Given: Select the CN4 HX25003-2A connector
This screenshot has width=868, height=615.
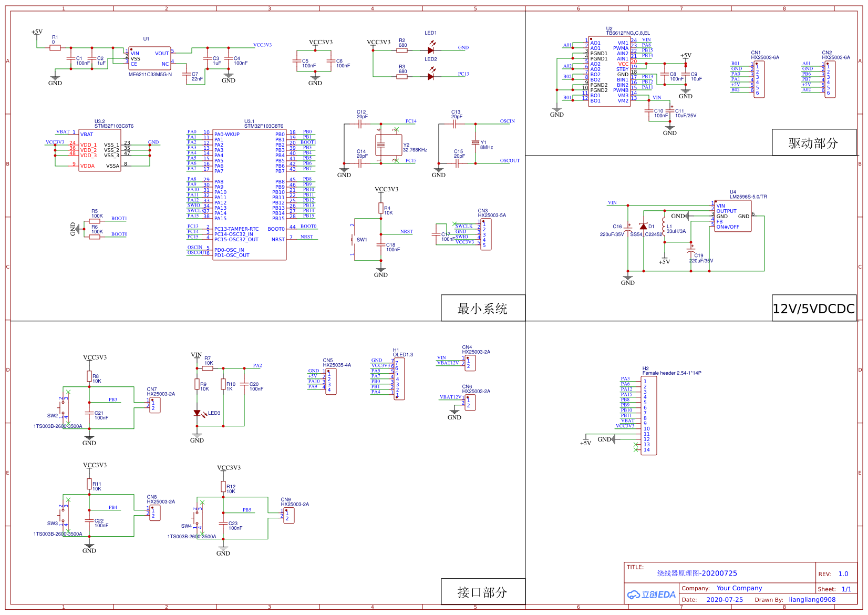Looking at the screenshot, I should [470, 363].
